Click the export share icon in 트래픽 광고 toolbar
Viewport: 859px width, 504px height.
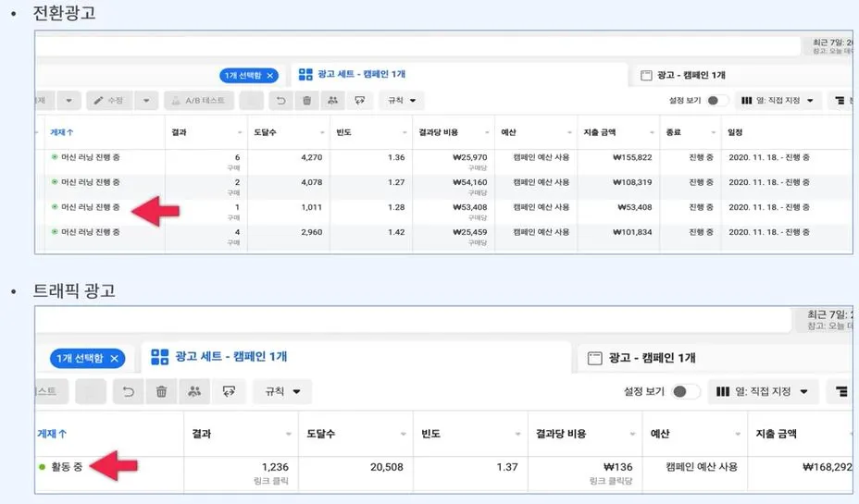click(x=229, y=391)
